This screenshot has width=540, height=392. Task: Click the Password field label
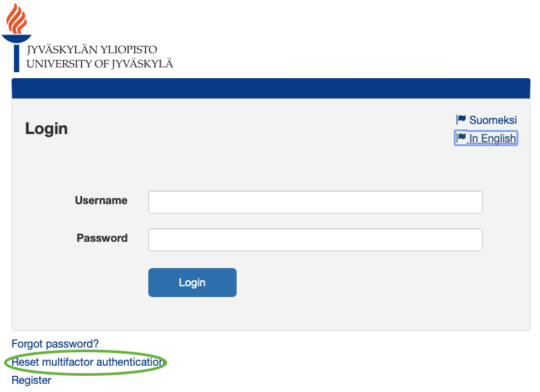coord(102,238)
